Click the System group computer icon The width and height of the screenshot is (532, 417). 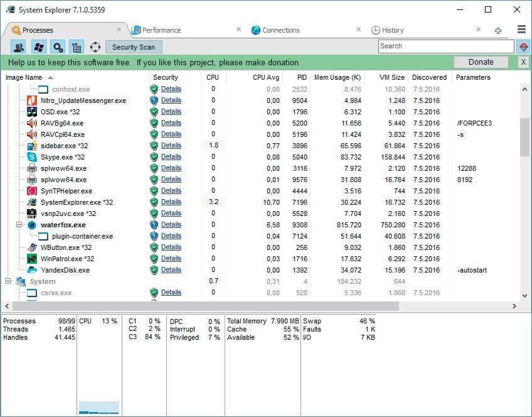(x=21, y=281)
